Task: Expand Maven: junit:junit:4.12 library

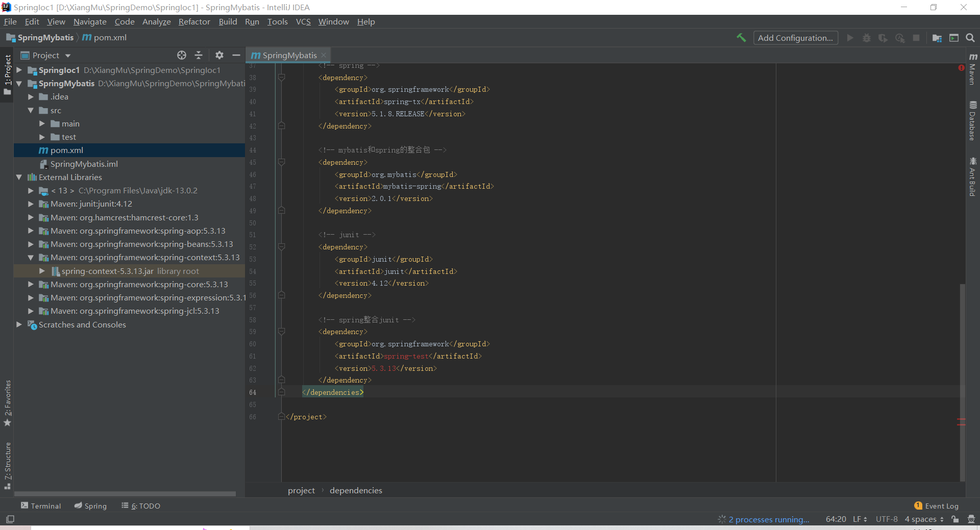Action: 31,204
